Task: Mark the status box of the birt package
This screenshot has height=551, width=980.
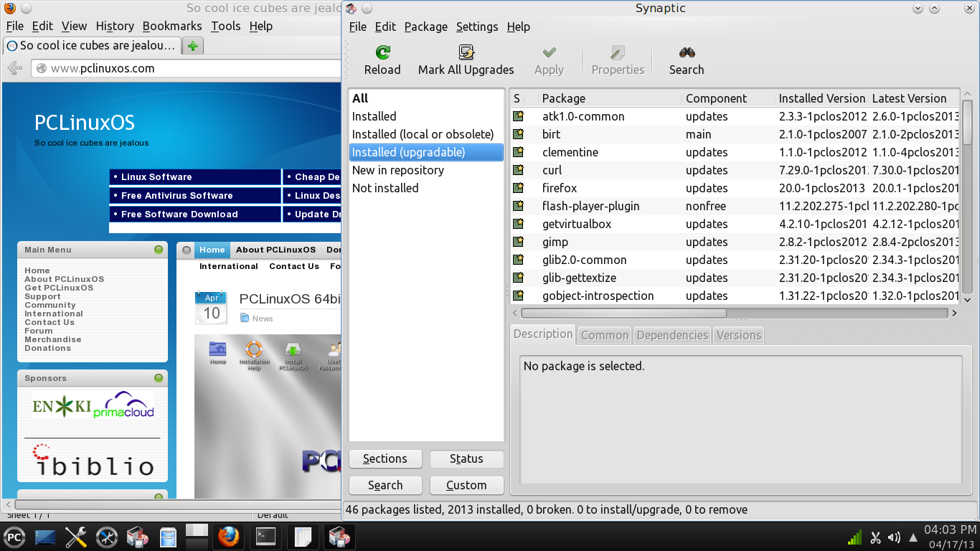Action: 518,134
